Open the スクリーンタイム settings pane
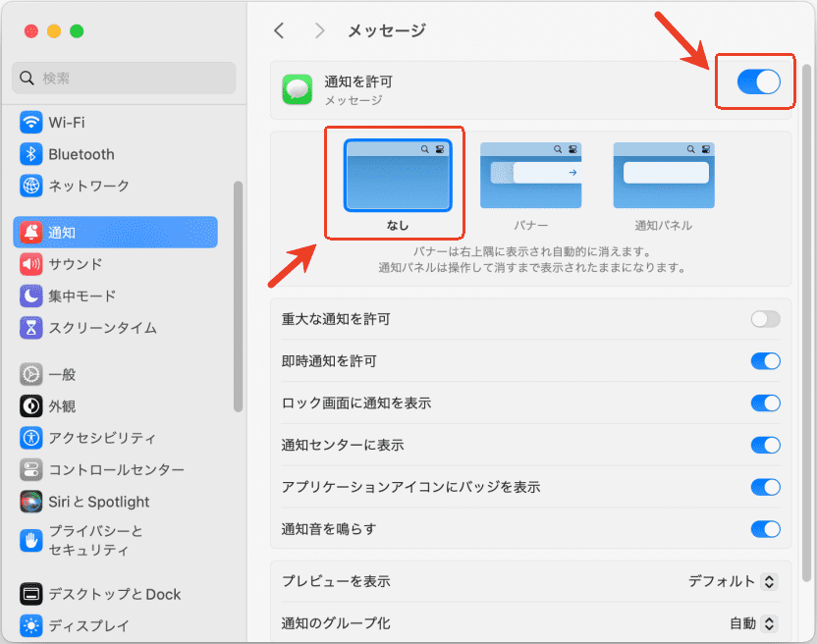The image size is (817, 644). [x=115, y=328]
